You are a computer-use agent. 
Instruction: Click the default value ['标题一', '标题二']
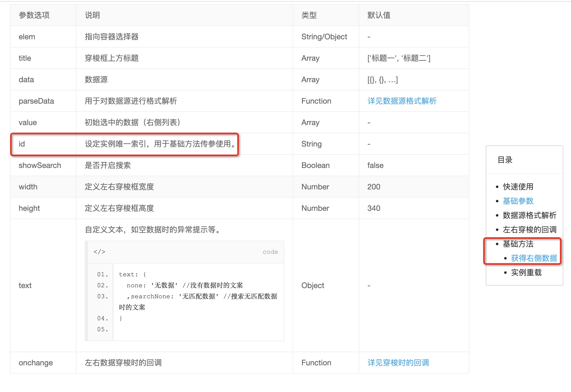coord(399,58)
